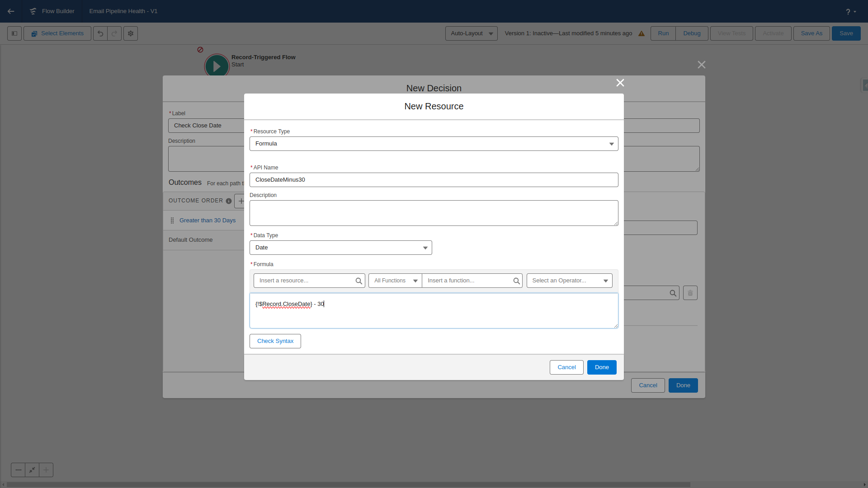Click the undo arrow icon
This screenshot has width=868, height=488.
click(100, 33)
